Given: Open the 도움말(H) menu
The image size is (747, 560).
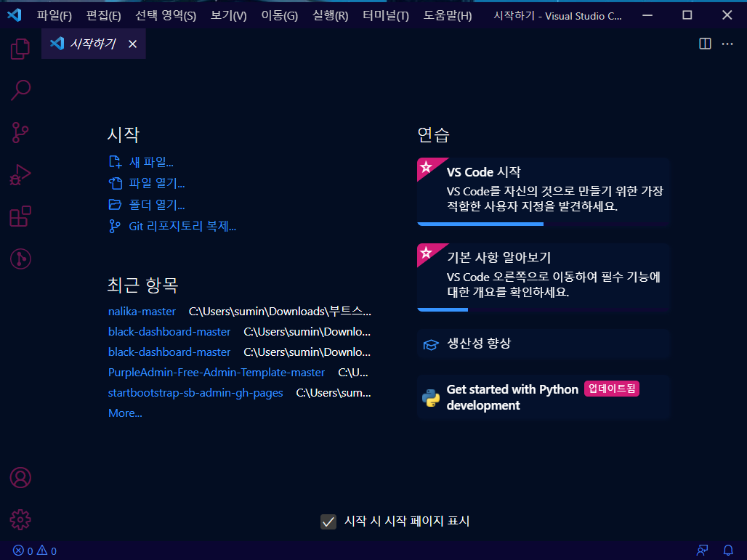Looking at the screenshot, I should click(448, 16).
